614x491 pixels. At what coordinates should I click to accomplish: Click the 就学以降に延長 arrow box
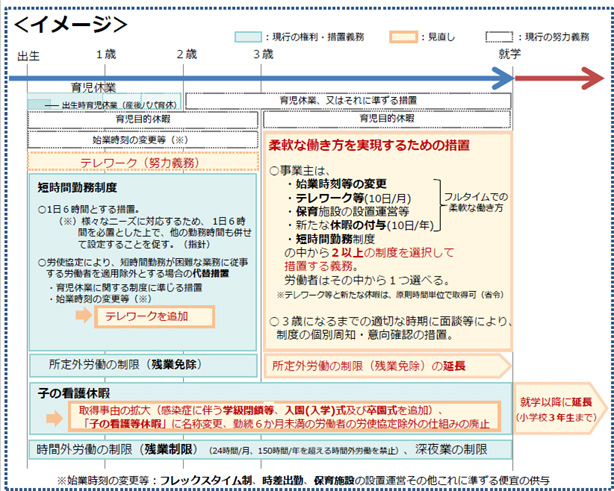click(560, 409)
